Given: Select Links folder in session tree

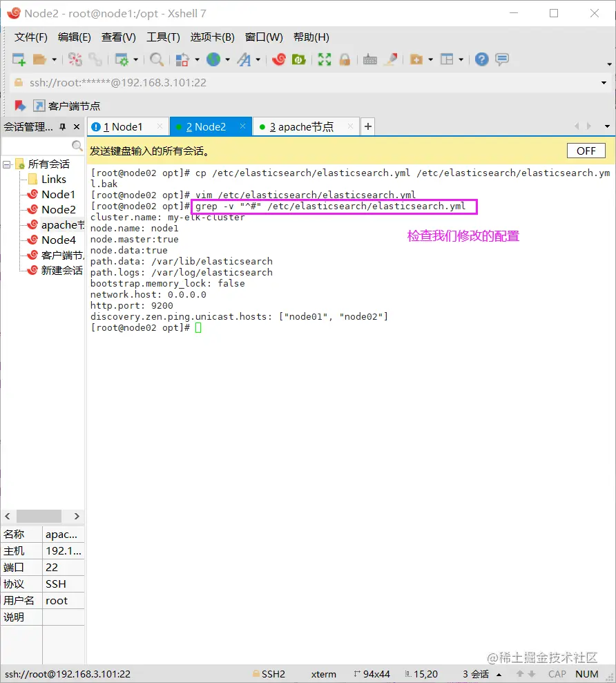Looking at the screenshot, I should click(x=54, y=180).
